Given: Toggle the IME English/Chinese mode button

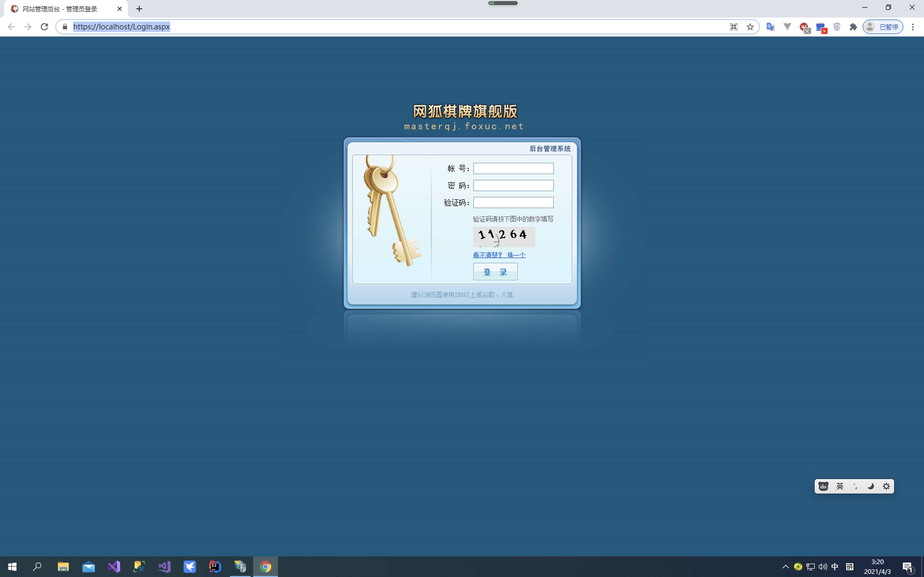Looking at the screenshot, I should (840, 486).
